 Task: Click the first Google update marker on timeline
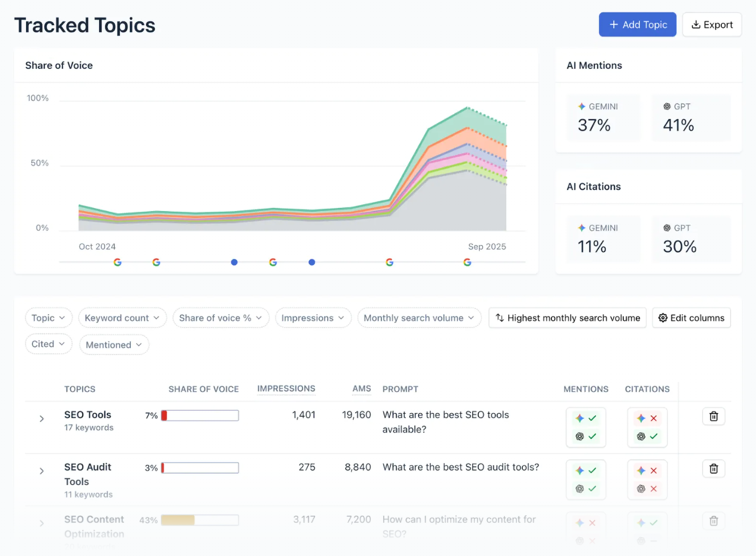coord(117,262)
